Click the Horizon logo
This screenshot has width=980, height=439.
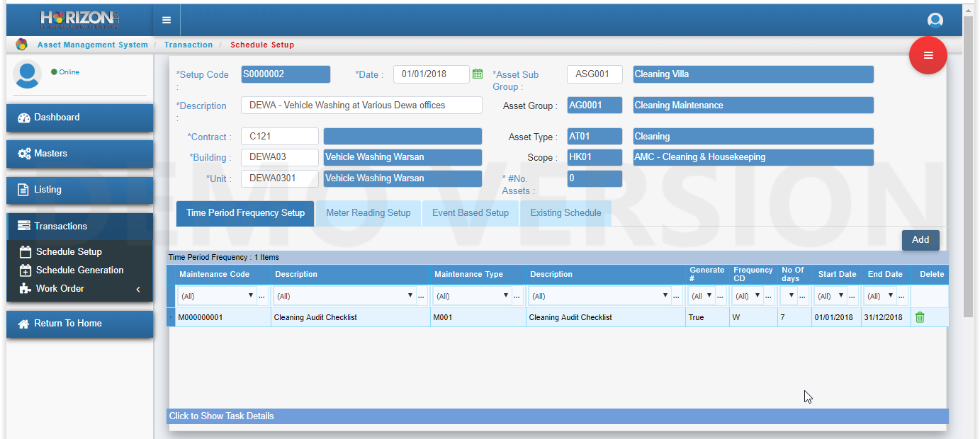(x=80, y=19)
